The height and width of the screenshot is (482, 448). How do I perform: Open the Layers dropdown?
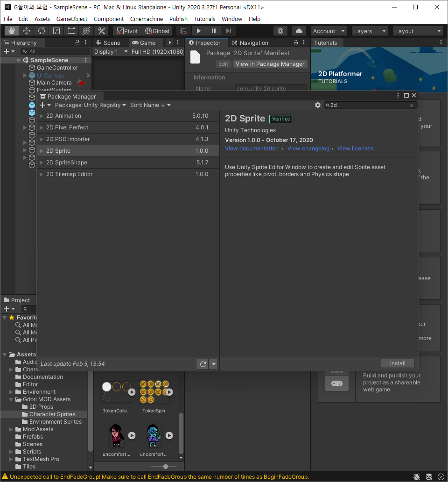pos(370,31)
